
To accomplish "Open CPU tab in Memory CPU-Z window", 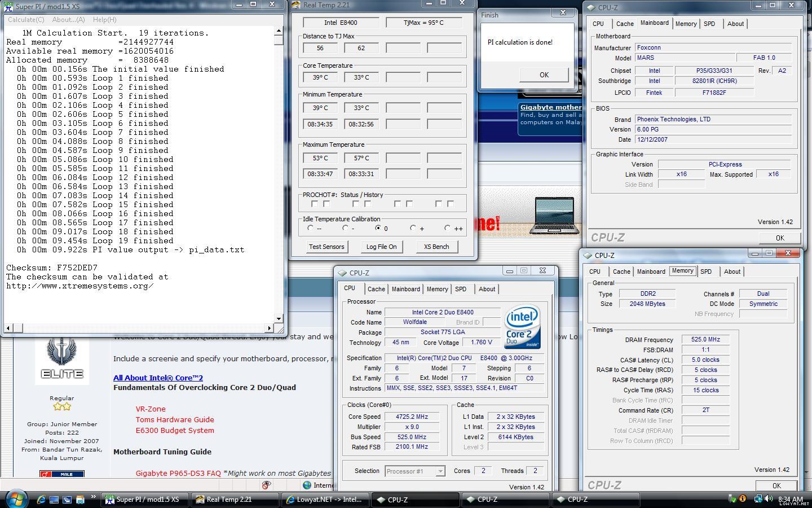I will tap(595, 271).
